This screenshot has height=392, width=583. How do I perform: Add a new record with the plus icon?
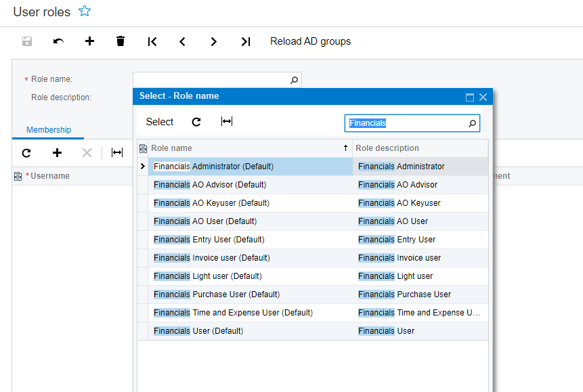coord(89,41)
